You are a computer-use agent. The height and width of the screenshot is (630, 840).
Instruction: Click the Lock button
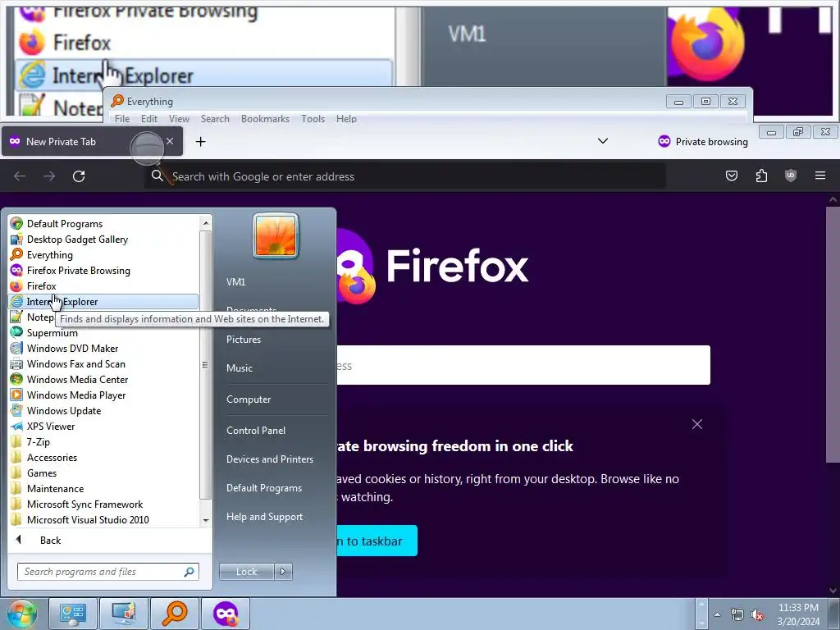246,572
